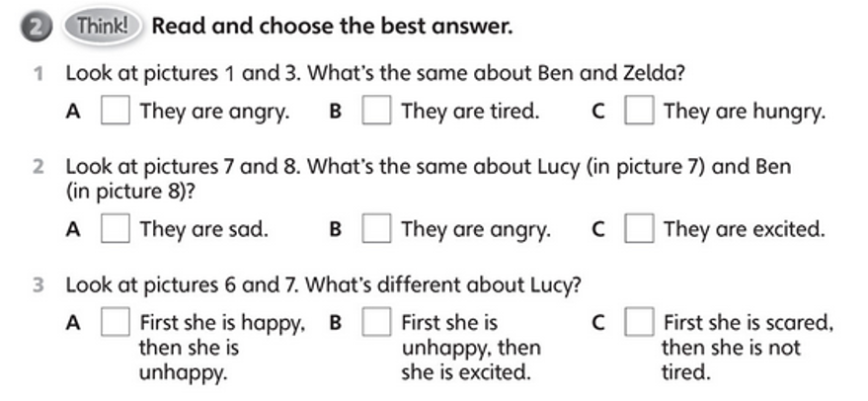Viewport: 868px width, 401px height.
Task: Tick box B 'They are tired'
Action: [376, 110]
